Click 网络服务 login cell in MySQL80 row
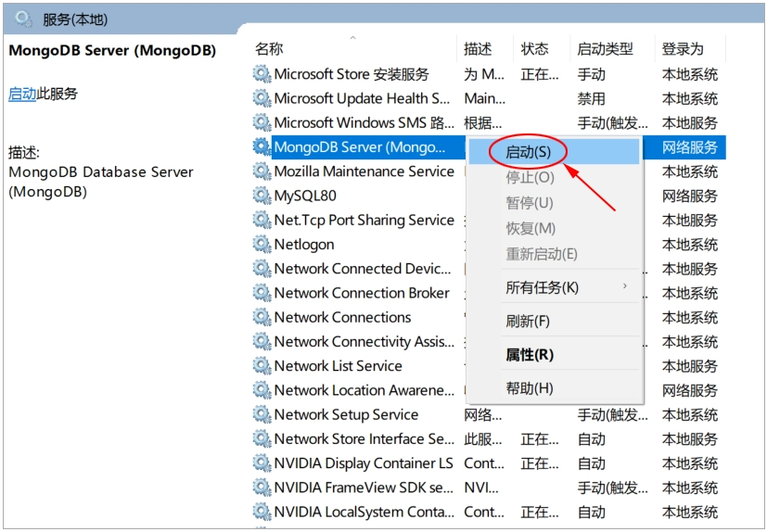This screenshot has width=767, height=532. 690,196
